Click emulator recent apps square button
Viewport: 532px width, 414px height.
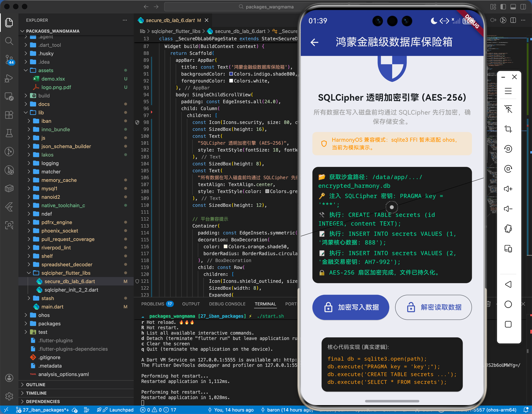[x=508, y=324]
